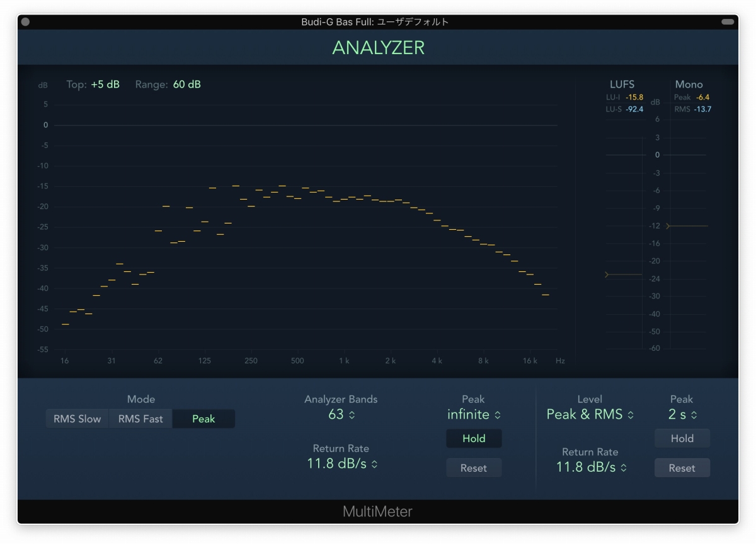This screenshot has height=544, width=756.
Task: Click the window close button at top-left
Action: click(25, 22)
